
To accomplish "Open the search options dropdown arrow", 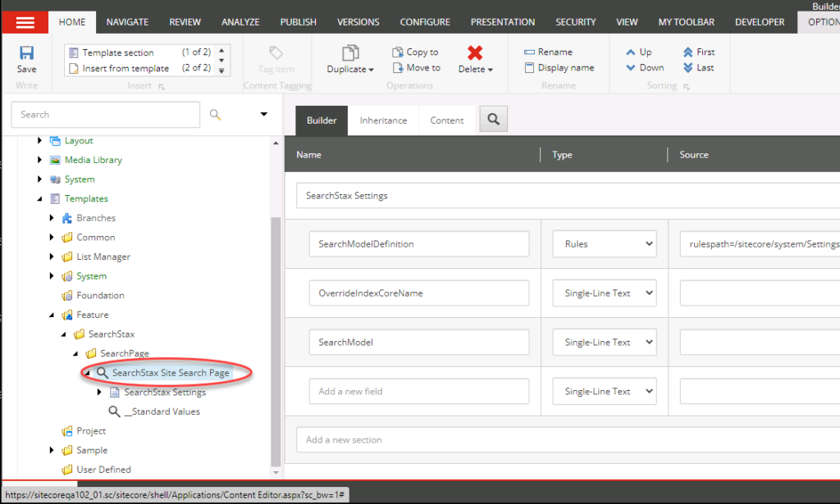I will [263, 114].
